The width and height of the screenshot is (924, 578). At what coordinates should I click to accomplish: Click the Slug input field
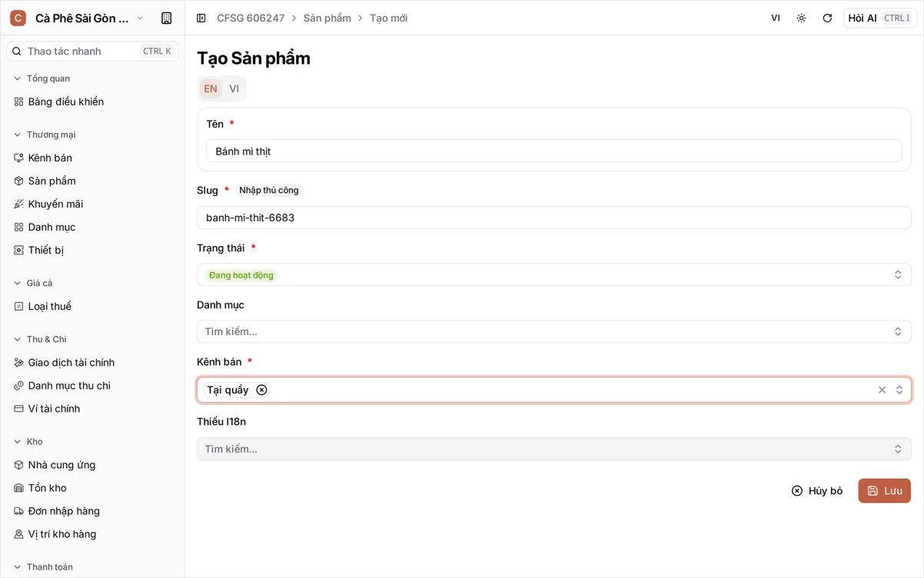coord(553,218)
